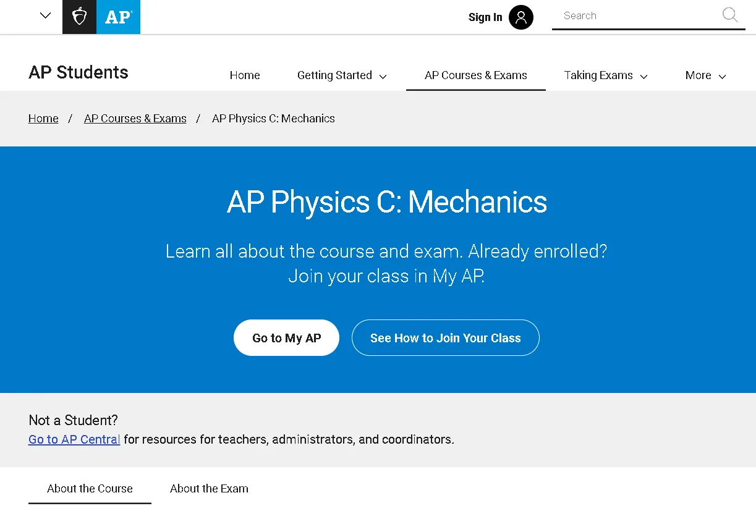Open the AP Courses & Exams menu item
The width and height of the screenshot is (756, 532).
(475, 75)
